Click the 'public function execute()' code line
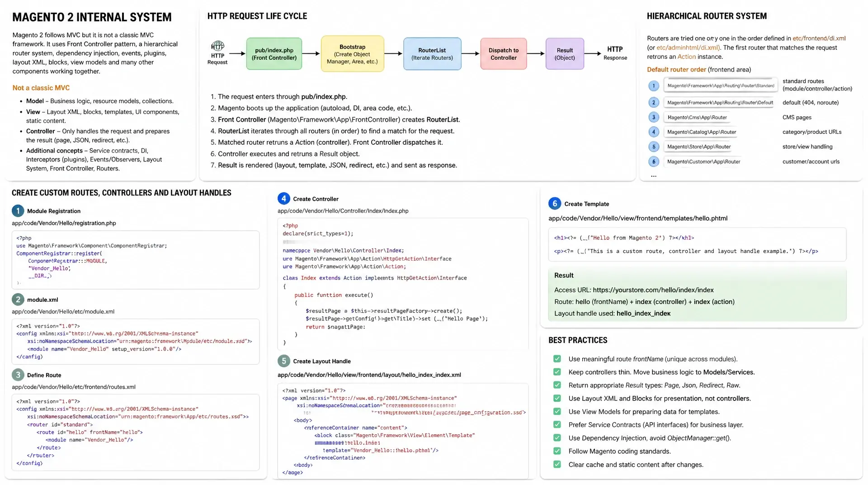 pos(334,295)
